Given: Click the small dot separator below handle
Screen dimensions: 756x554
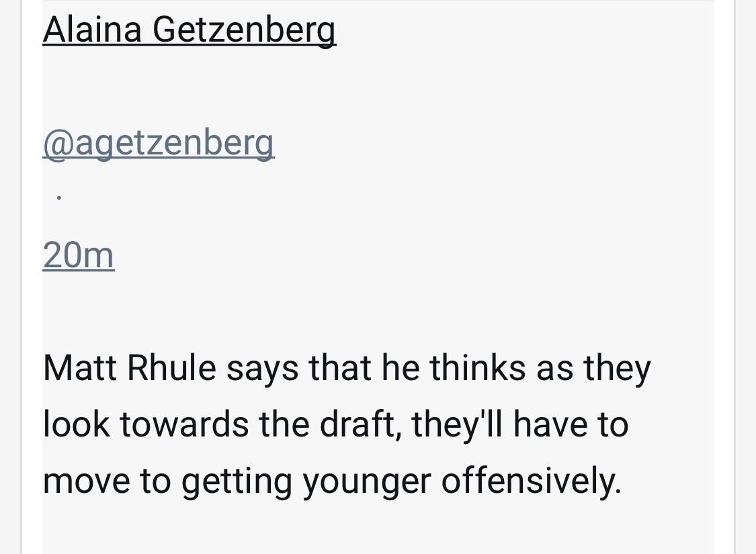Looking at the screenshot, I should pyautogui.click(x=59, y=197).
